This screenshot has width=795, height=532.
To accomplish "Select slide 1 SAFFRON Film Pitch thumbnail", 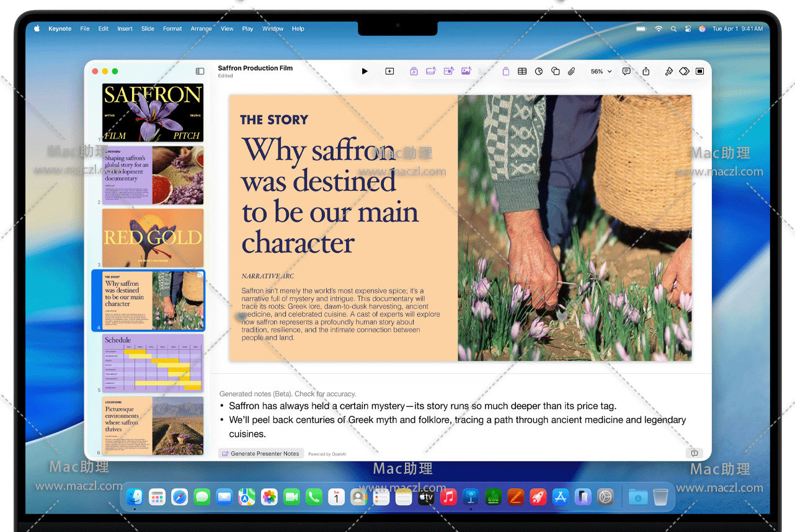I will tap(153, 113).
